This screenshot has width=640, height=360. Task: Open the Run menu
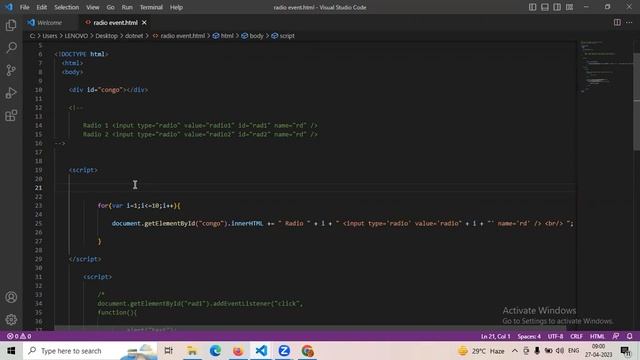click(x=127, y=7)
